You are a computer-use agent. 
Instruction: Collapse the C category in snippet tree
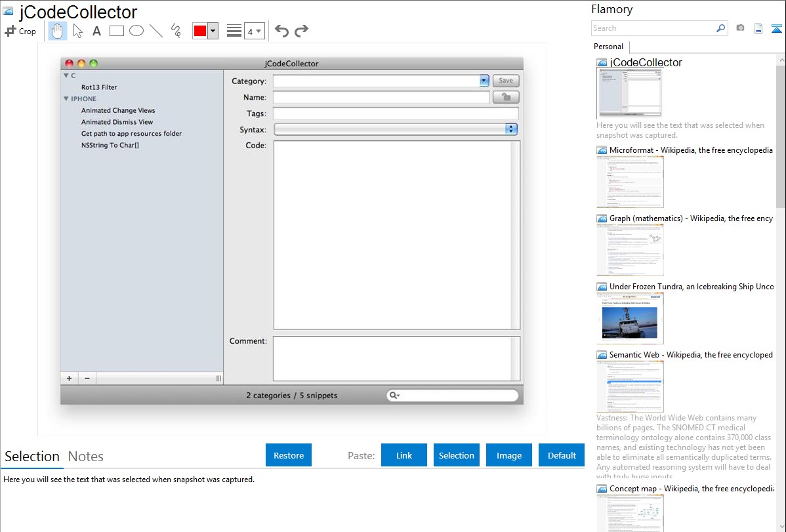[66, 75]
